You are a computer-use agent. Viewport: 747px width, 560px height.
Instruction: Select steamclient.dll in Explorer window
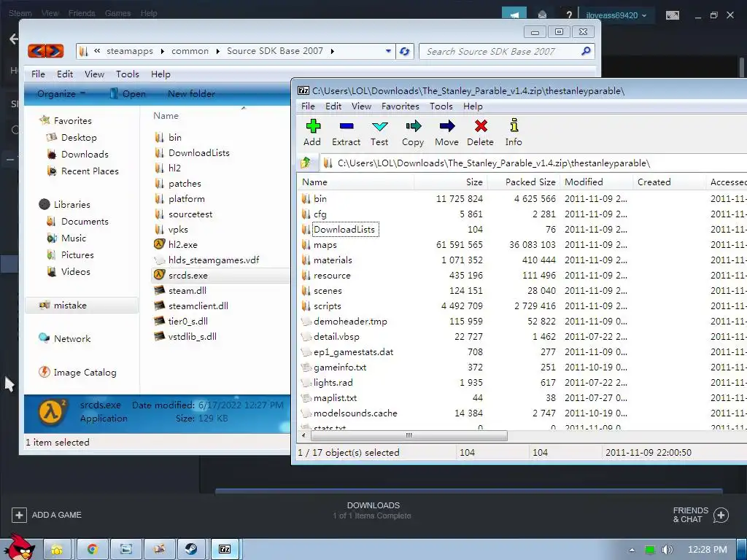coord(198,306)
